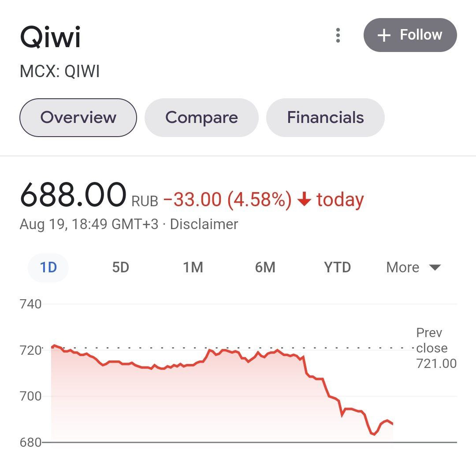Screen dimensions: 476x453
Task: Click the down caret next to More
Action: (435, 267)
